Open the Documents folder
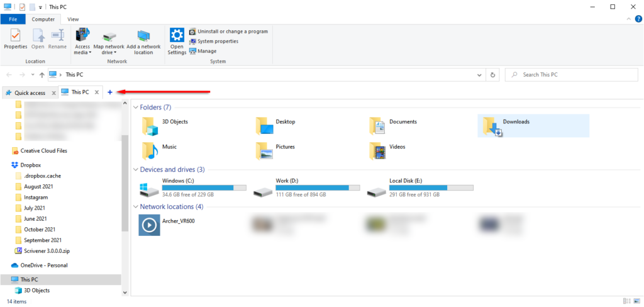Image resolution: width=644 pixels, height=307 pixels. [393, 126]
